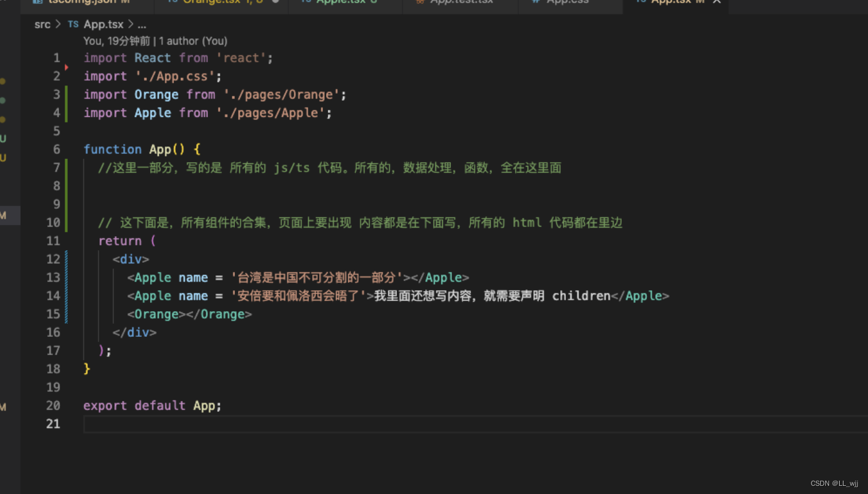Screen dimensions: 868x494
Task: Click the closing curly brace on line 18
Action: (x=87, y=369)
